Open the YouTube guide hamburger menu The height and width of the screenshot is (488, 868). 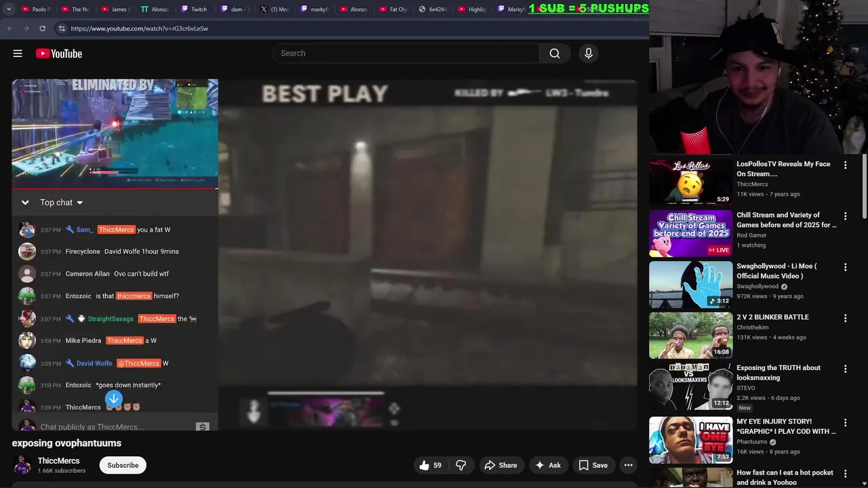pyautogui.click(x=18, y=54)
